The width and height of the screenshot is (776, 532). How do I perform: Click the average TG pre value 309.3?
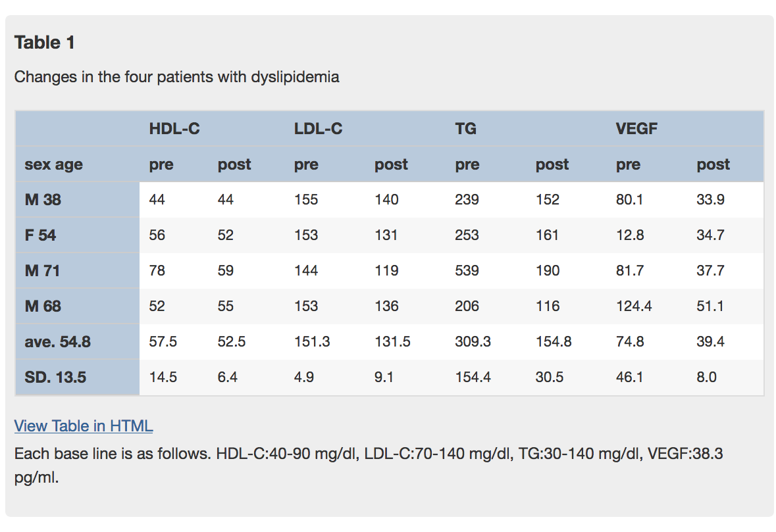tap(473, 342)
